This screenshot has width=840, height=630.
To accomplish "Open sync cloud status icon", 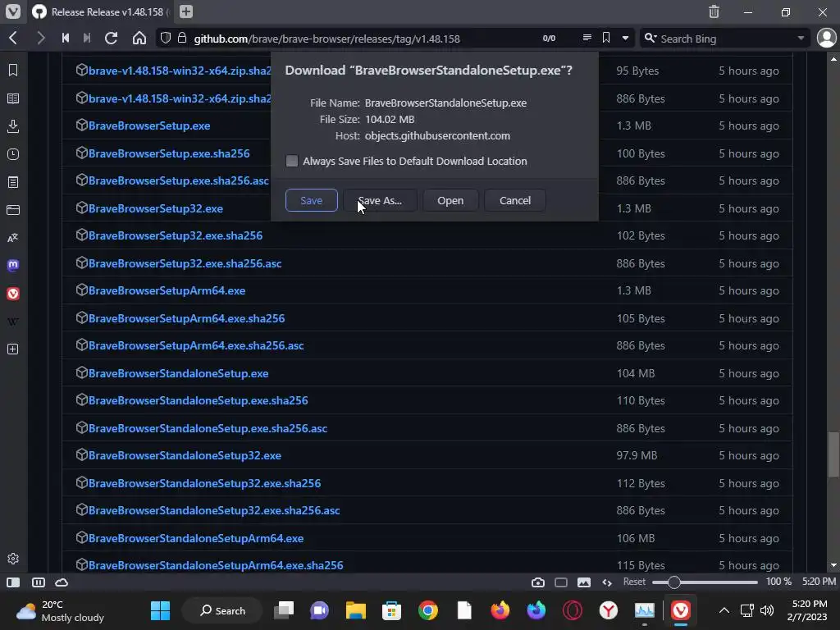I will point(62,582).
